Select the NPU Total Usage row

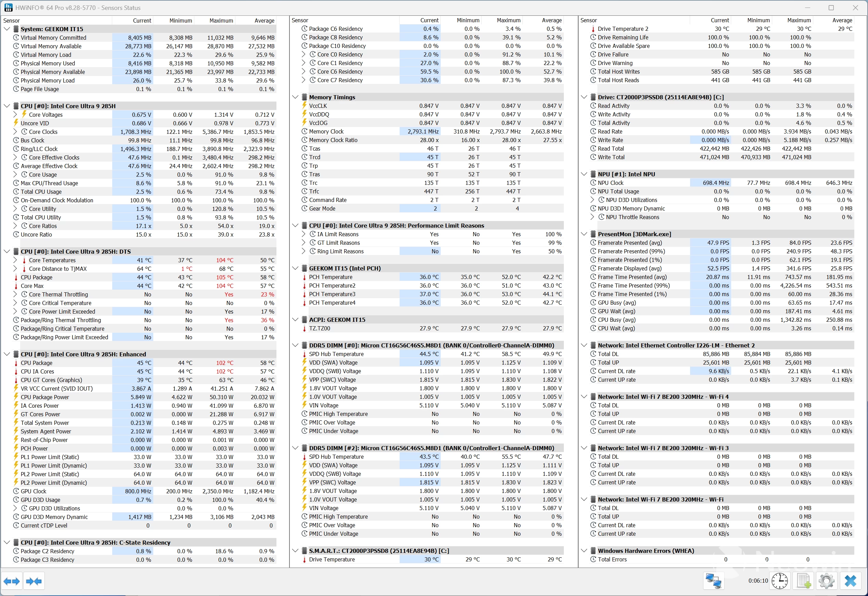[x=722, y=192]
